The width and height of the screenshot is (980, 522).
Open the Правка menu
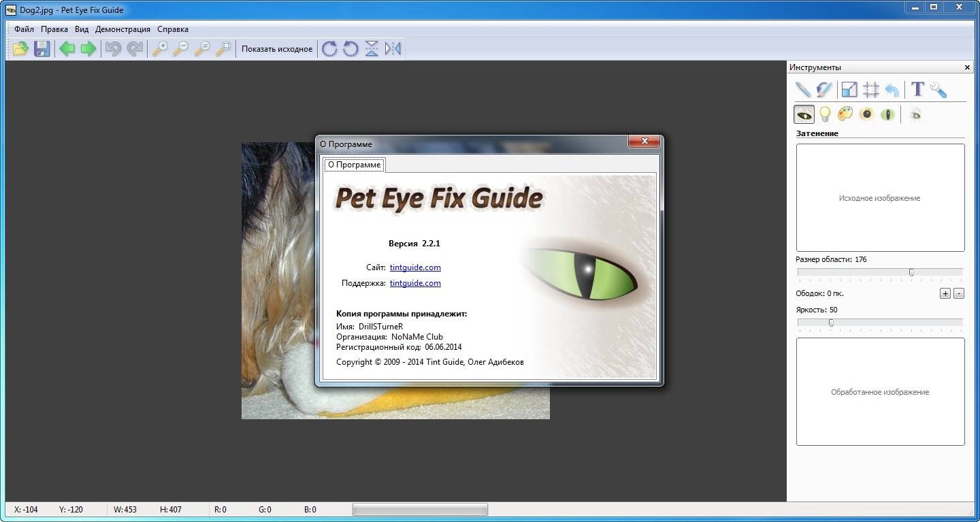coord(54,29)
